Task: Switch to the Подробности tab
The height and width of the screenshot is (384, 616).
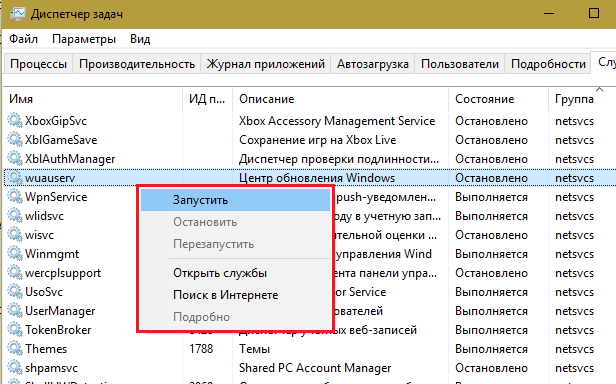Action: 548,64
